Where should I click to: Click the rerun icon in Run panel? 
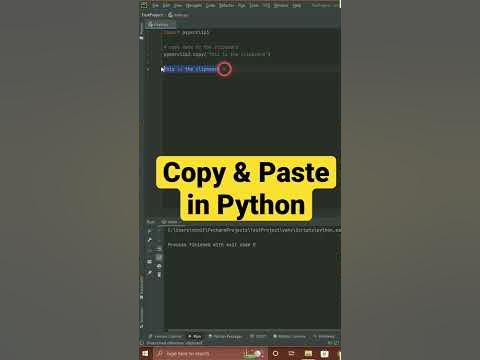pyautogui.click(x=150, y=231)
